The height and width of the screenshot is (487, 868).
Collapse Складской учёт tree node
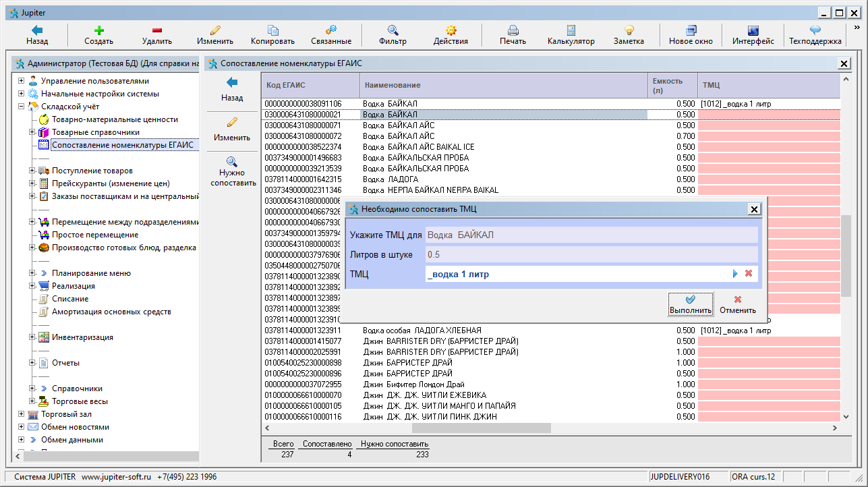[x=22, y=107]
